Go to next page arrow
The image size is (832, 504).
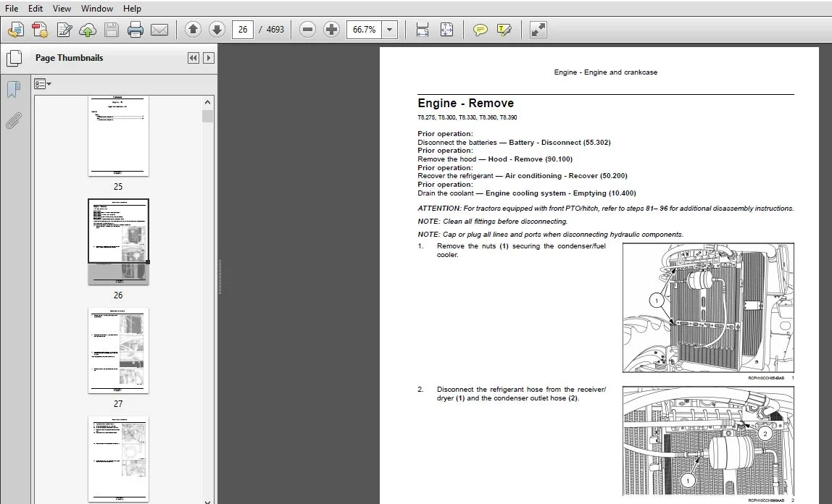coord(217,30)
